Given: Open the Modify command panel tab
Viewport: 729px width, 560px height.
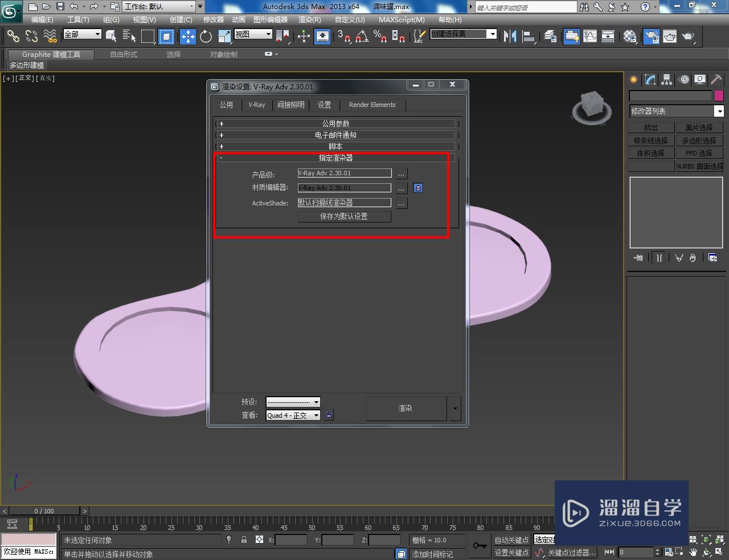Looking at the screenshot, I should click(650, 80).
